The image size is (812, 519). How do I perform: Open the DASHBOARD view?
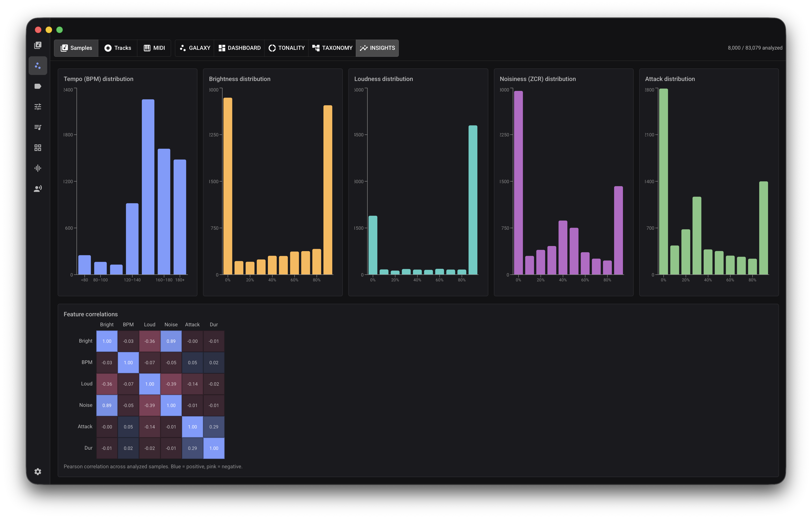click(240, 48)
